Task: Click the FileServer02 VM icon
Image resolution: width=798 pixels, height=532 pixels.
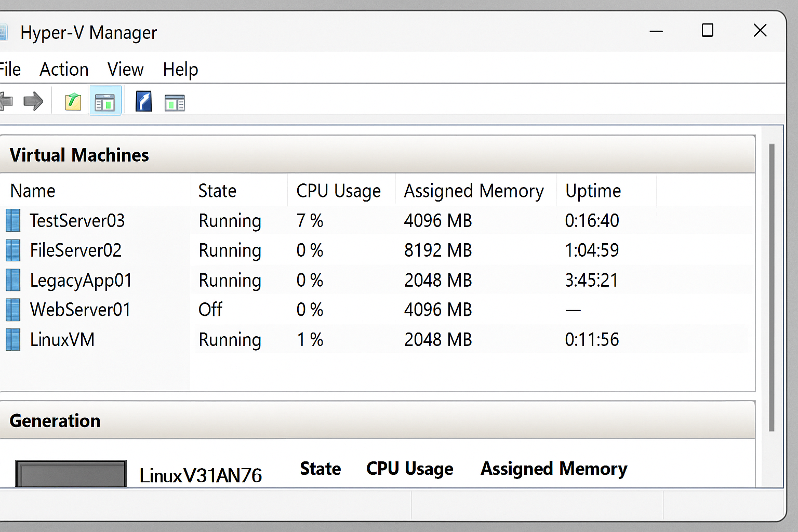Action: [x=13, y=250]
